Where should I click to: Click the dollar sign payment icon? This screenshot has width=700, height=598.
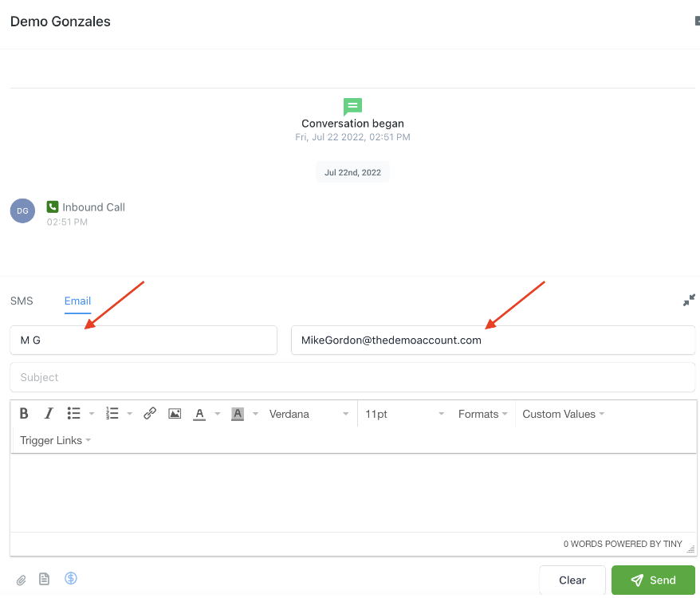click(x=71, y=579)
